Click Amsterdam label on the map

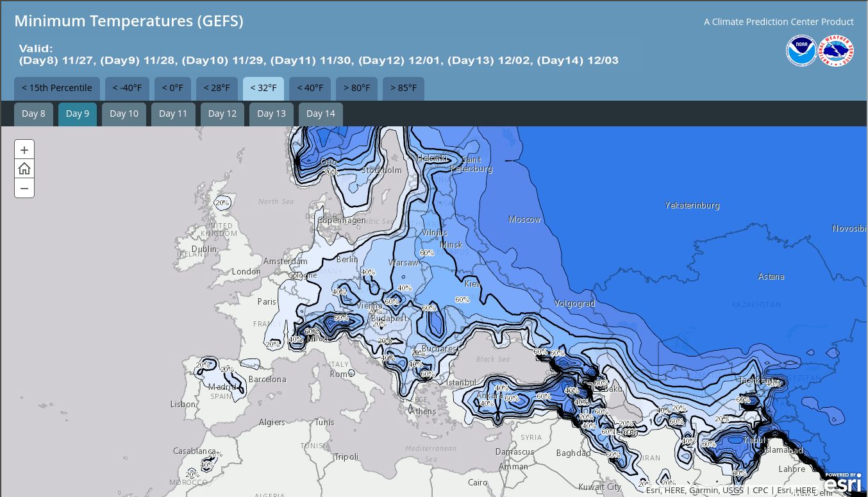[285, 262]
